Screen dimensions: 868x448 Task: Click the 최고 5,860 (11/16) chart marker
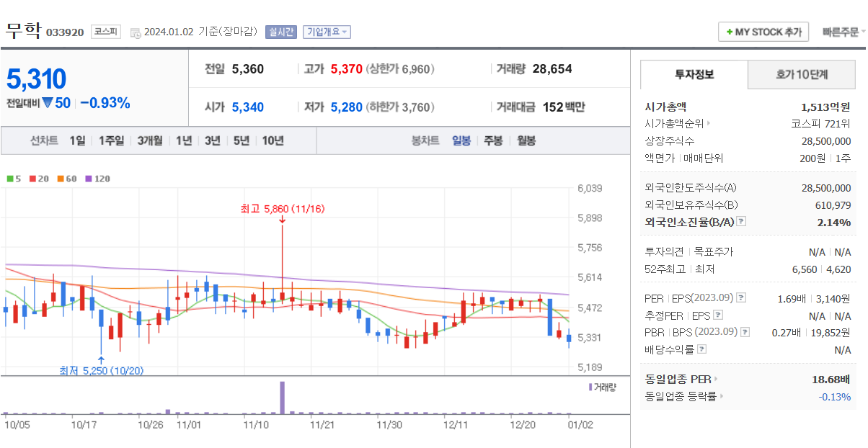[283, 209]
